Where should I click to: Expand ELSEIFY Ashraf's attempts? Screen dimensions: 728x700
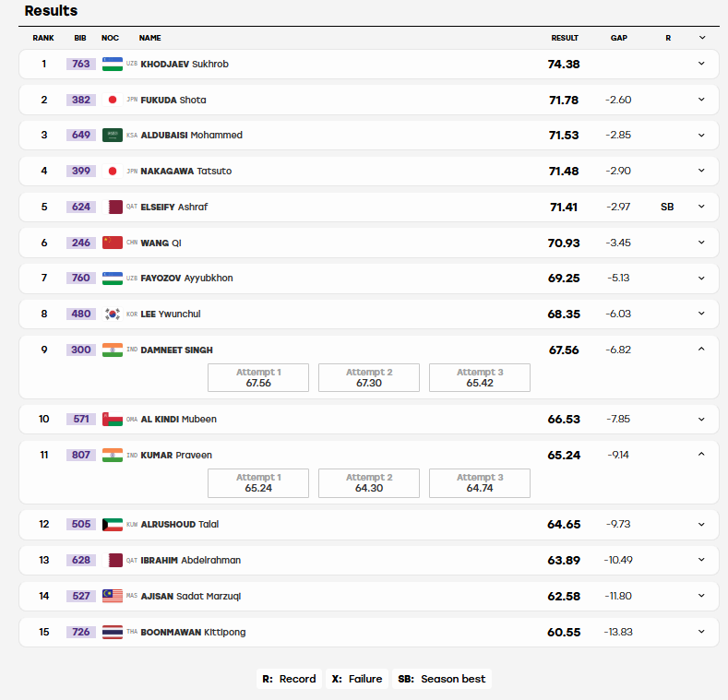(x=701, y=207)
